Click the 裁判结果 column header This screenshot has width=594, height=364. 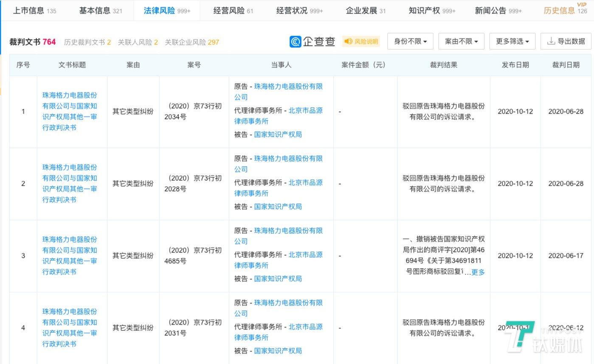[444, 65]
